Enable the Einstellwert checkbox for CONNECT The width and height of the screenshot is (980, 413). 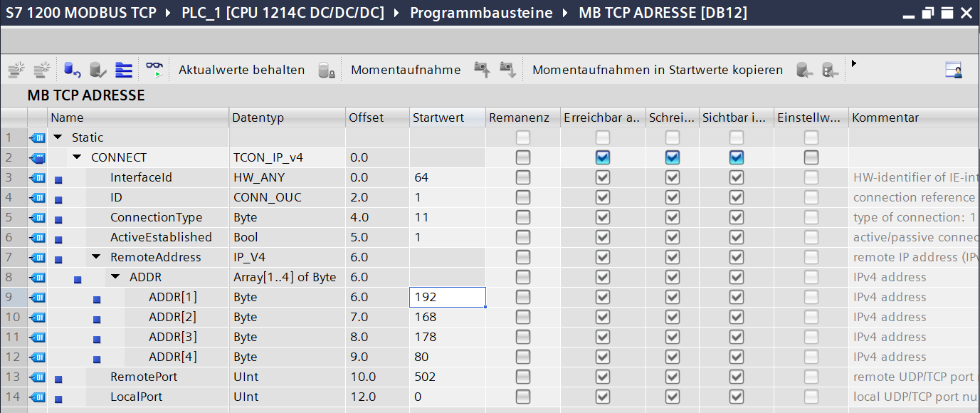[x=811, y=157]
